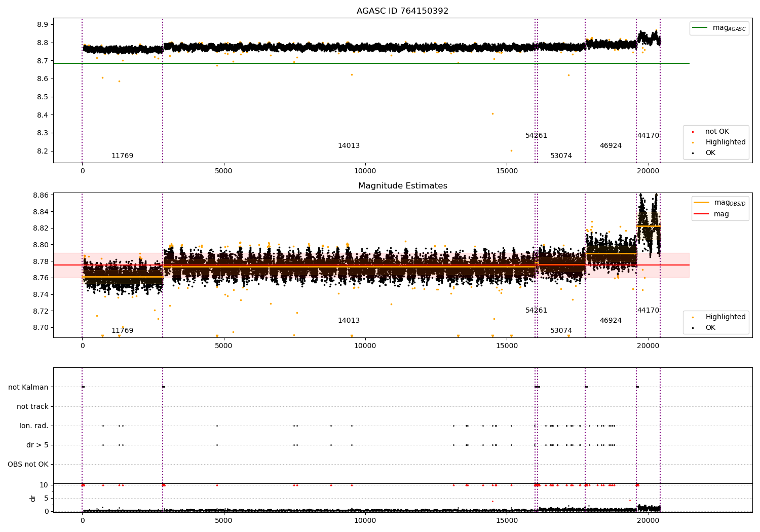The image size is (760, 532).
Task: Click the 8.70 y-axis tick in middle plot
Action: click(41, 328)
